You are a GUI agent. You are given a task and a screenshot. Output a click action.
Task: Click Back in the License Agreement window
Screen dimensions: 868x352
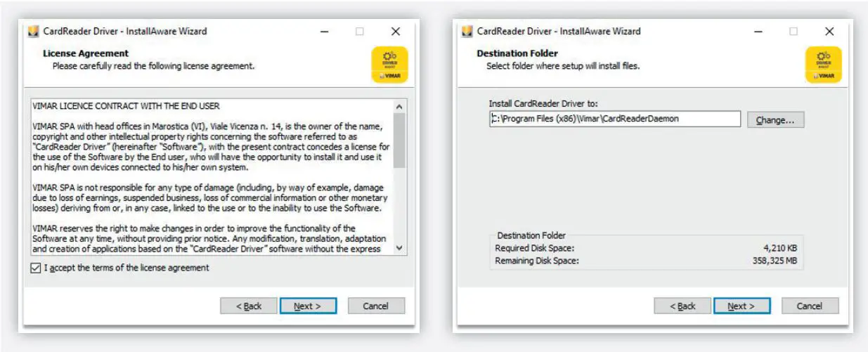[x=248, y=306]
